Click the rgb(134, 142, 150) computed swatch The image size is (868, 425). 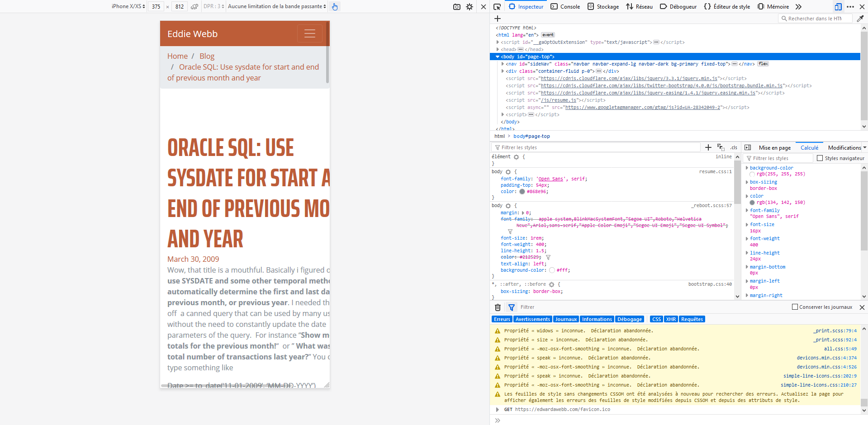[752, 203]
